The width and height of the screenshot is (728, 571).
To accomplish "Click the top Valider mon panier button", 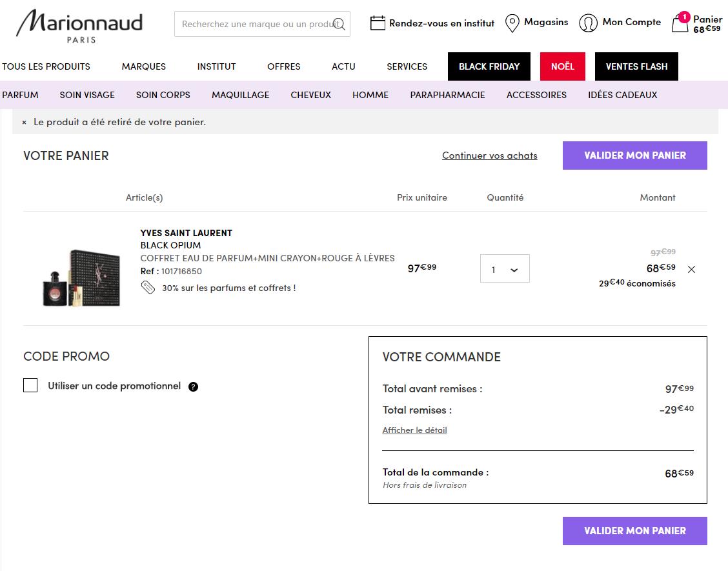I will coord(634,155).
